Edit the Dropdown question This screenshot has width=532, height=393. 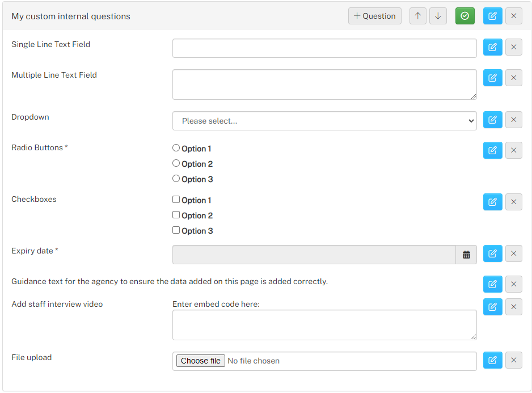(x=493, y=120)
